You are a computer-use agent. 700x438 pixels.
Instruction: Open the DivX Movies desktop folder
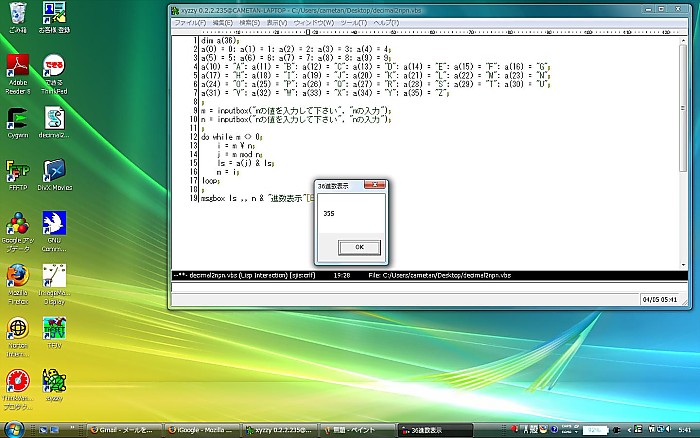point(54,175)
